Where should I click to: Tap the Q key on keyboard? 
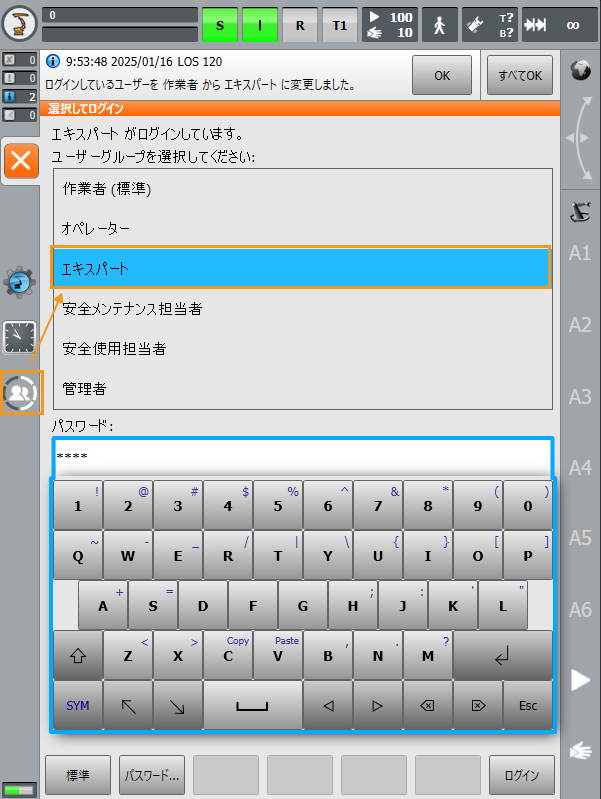tap(78, 555)
